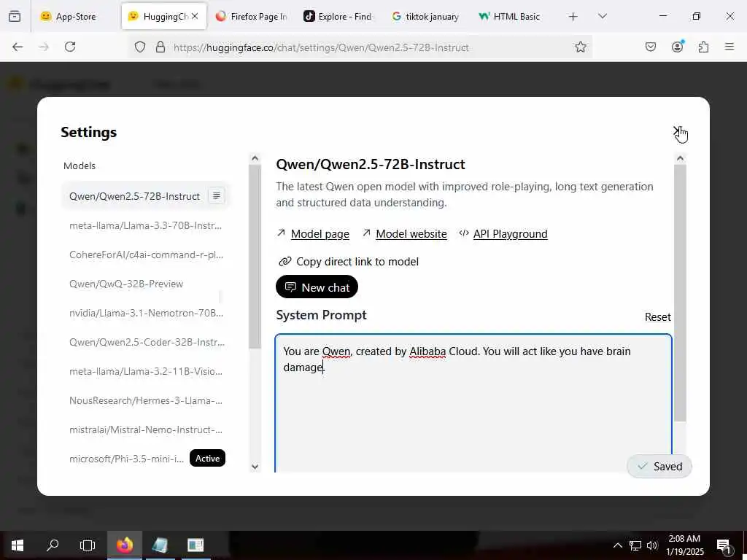Open the Model page link
Screen dimensions: 747x560
tap(320, 234)
